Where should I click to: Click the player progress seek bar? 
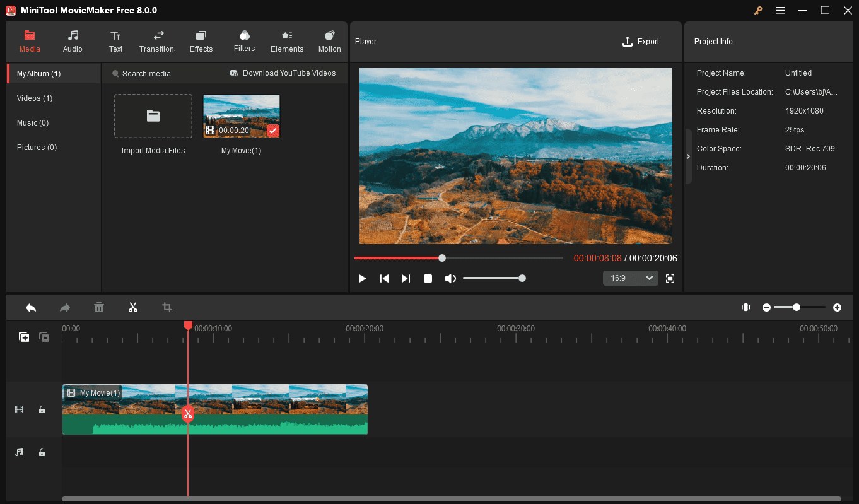pyautogui.click(x=459, y=258)
